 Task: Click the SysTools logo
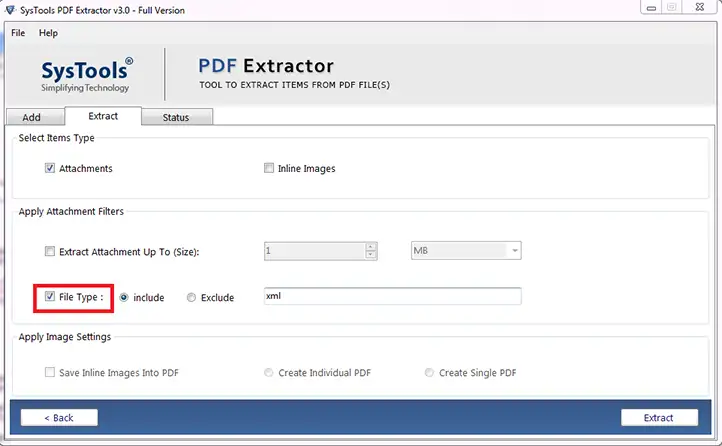[x=87, y=75]
